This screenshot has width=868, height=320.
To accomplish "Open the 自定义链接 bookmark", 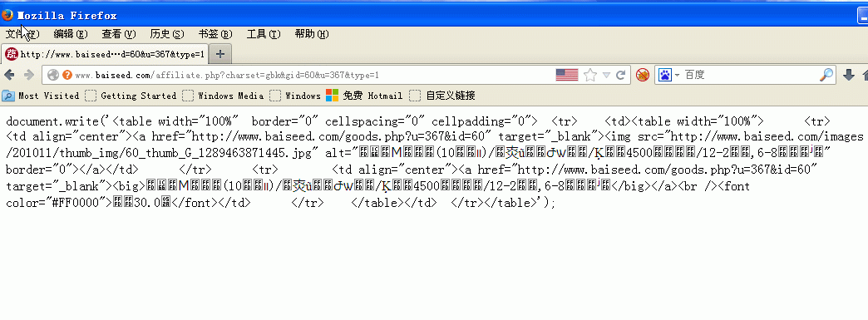I will coord(443,96).
